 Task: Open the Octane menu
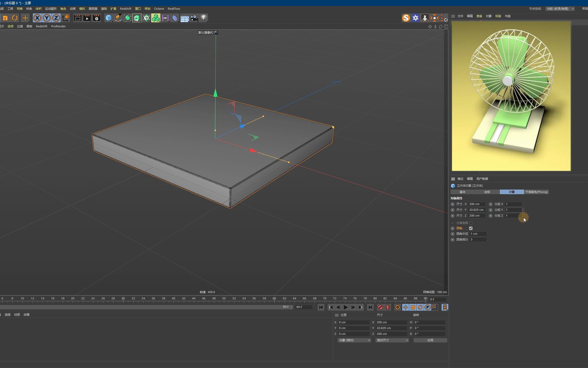[x=159, y=9]
